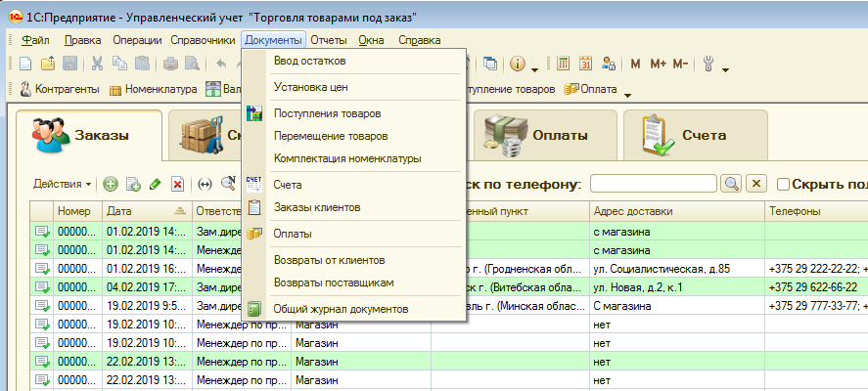Open dropdown arrow next to info icon
Image resolution: width=868 pixels, height=391 pixels.
534,69
